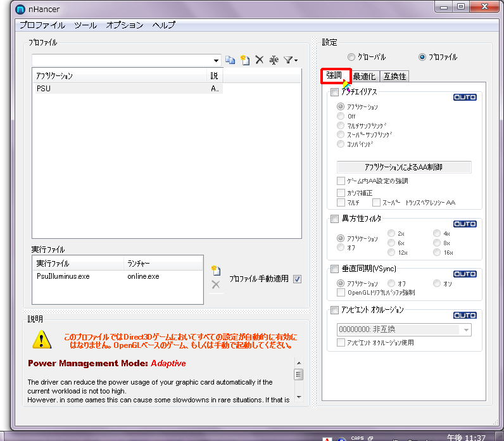Tick the スーパー transparency AA checkbox
This screenshot has height=441, width=504.
(376, 203)
